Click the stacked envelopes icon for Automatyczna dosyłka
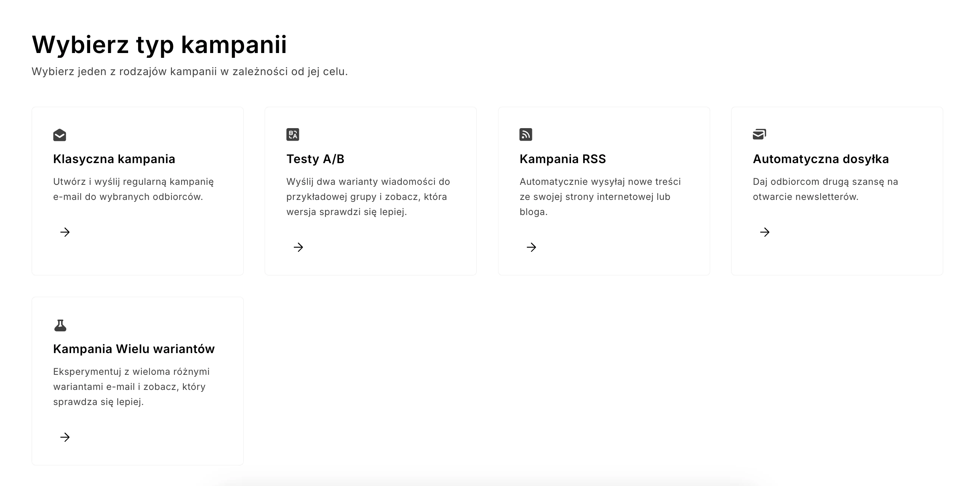This screenshot has width=980, height=486. pyautogui.click(x=759, y=134)
